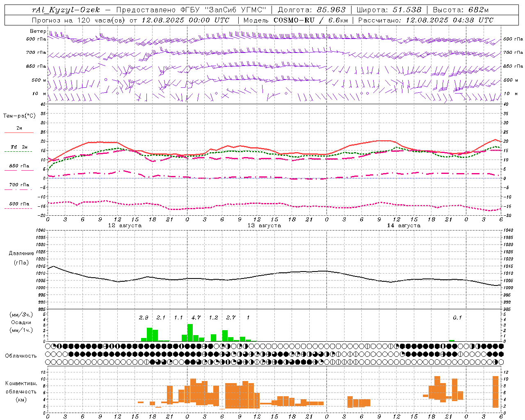Click the right-side 850 гПа wind level label
525x420 pixels.
click(513, 66)
